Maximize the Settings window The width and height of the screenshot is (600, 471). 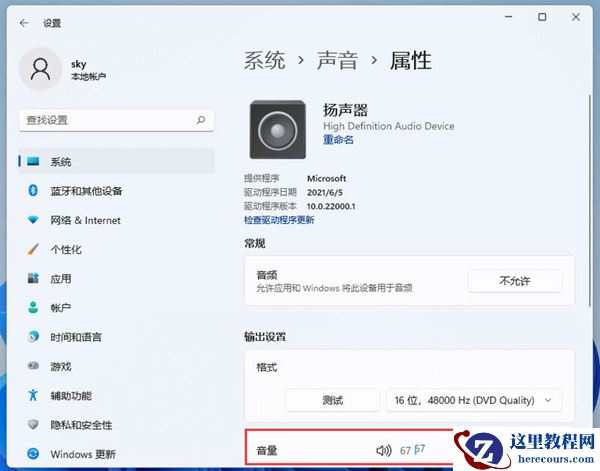click(542, 17)
